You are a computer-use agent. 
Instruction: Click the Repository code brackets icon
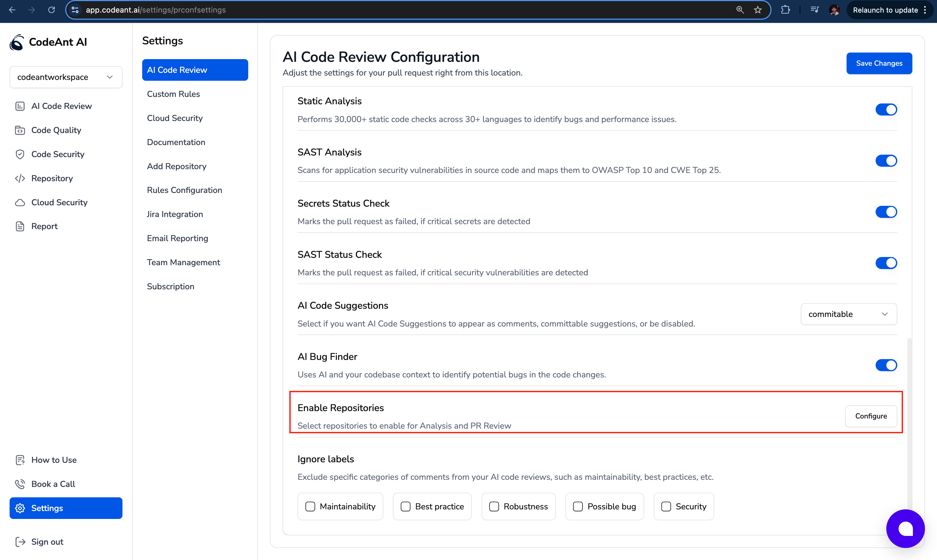click(20, 178)
